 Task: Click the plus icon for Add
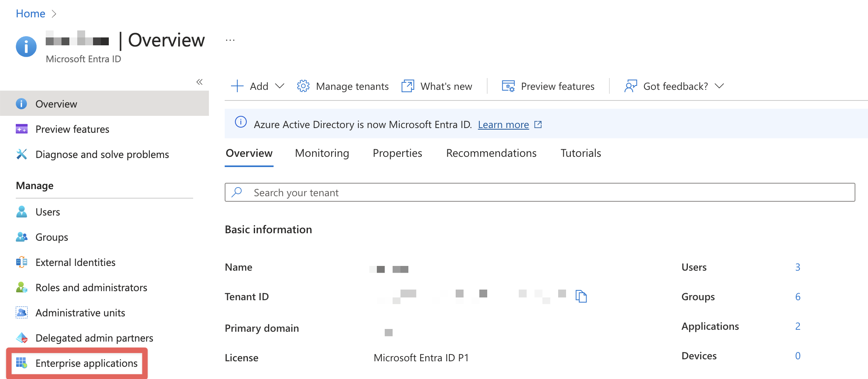[237, 86]
